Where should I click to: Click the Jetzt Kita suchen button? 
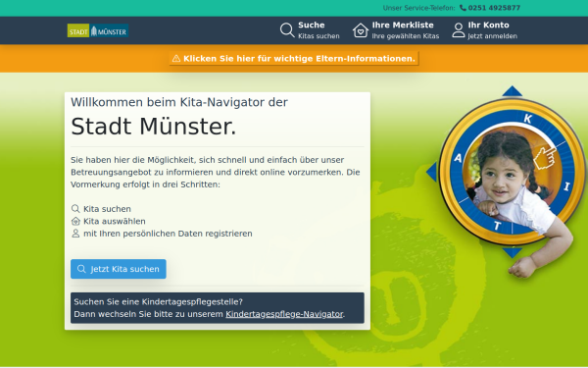click(x=119, y=269)
